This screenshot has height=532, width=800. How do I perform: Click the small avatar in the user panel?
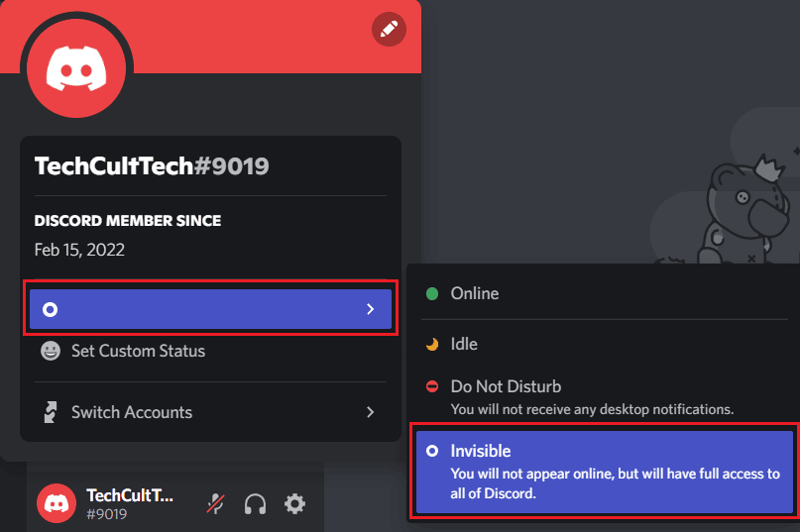57,503
